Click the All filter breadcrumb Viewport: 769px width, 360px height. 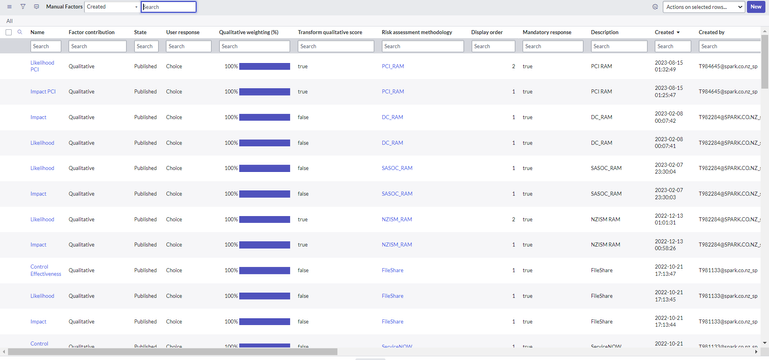pos(9,21)
